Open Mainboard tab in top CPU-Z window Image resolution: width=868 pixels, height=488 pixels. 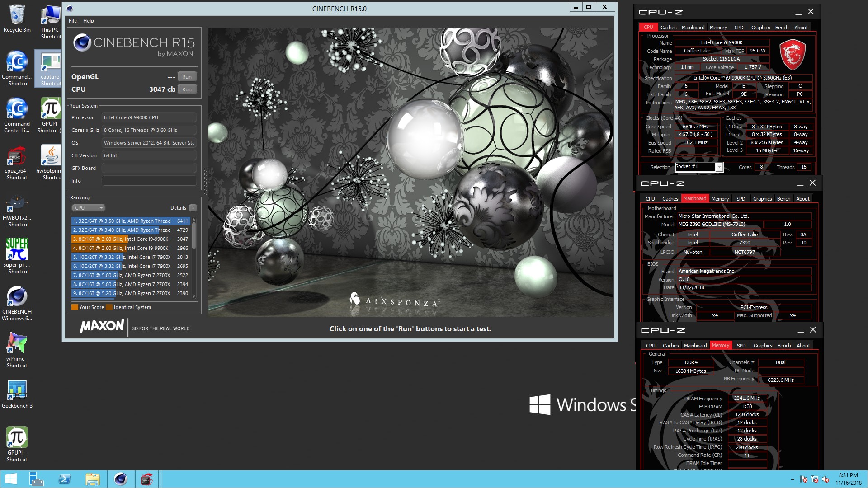693,28
